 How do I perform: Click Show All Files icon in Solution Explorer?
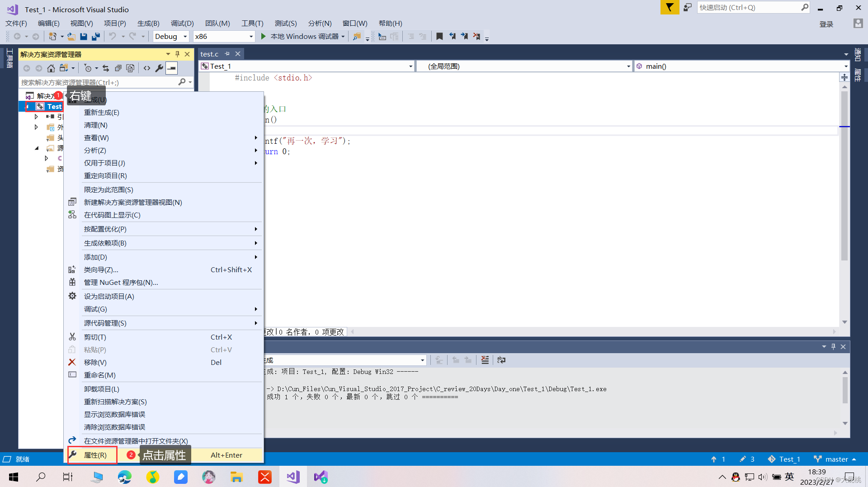(x=130, y=68)
